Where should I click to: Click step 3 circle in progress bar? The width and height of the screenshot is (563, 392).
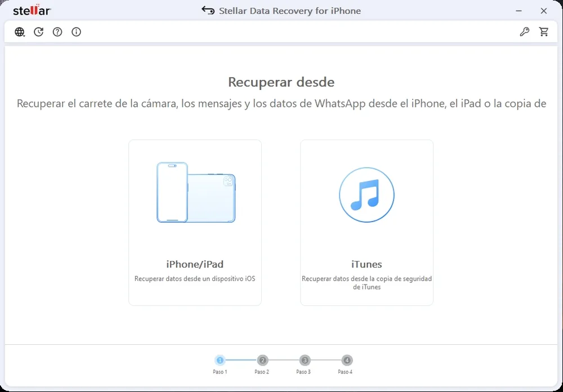pos(305,360)
